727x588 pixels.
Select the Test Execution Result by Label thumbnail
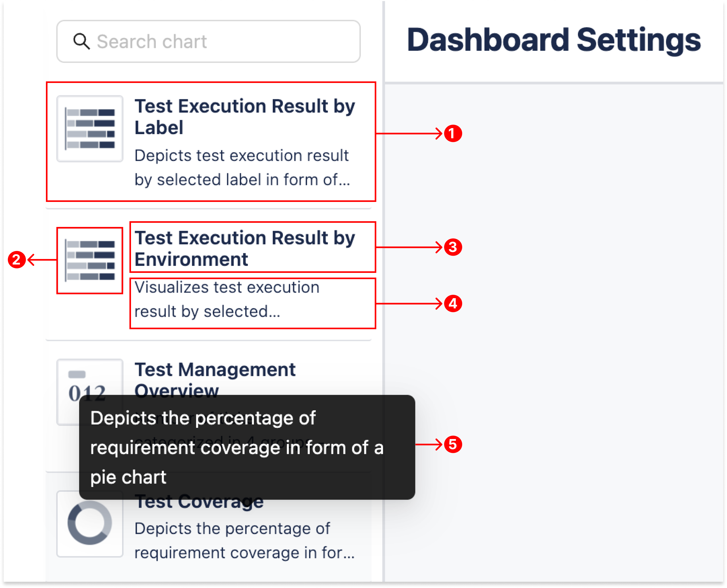90,129
